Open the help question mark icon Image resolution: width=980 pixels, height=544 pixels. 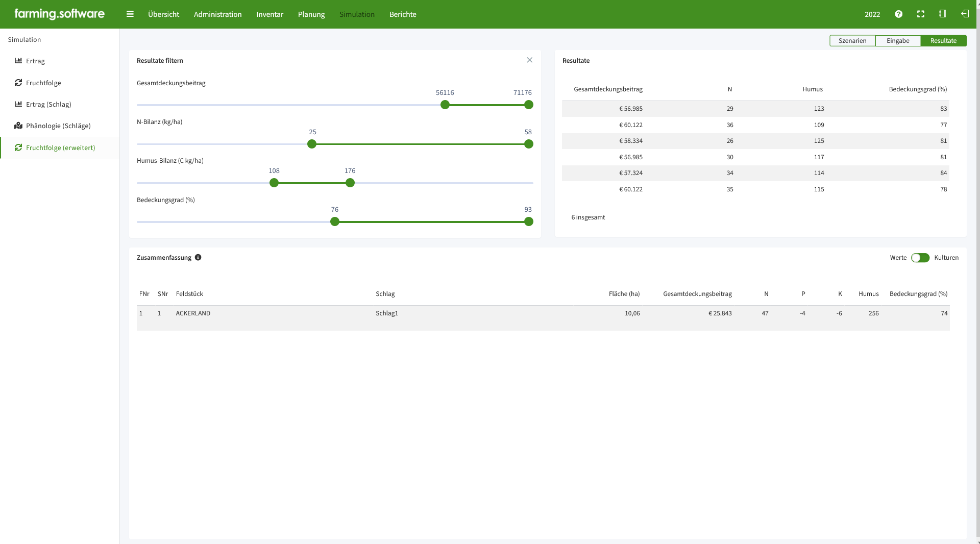point(899,14)
